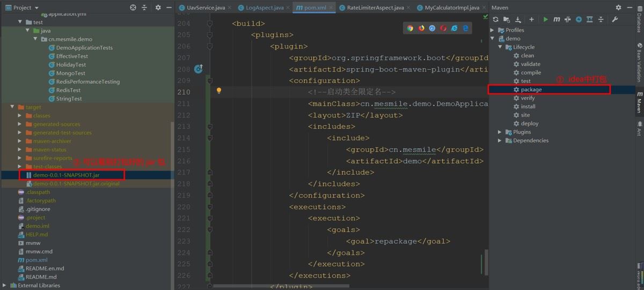Click the Execute Maven Goal 'm' icon
644x290 pixels.
coord(557,19)
